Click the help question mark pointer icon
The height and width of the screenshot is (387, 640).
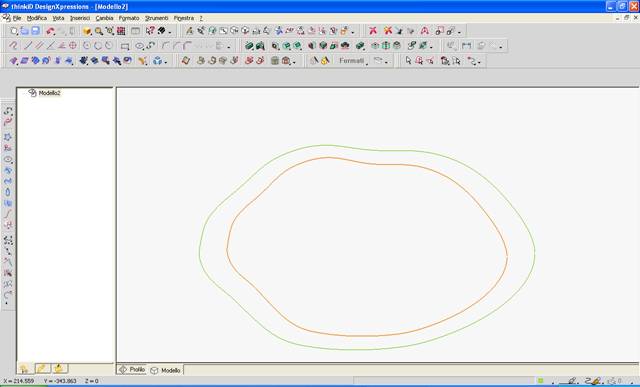(x=150, y=31)
